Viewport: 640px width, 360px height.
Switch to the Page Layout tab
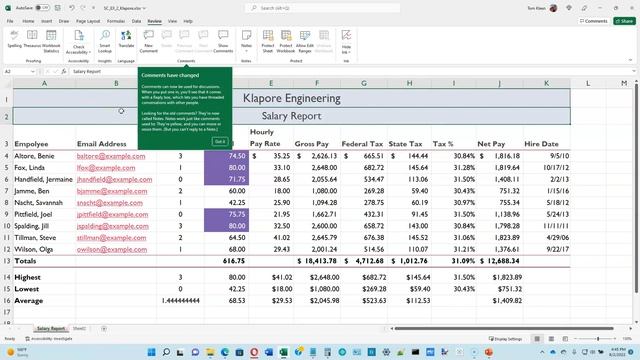(x=88, y=21)
